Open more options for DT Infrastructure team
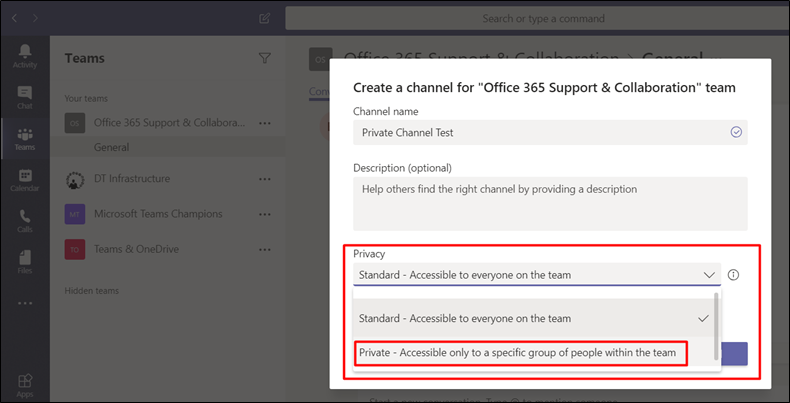790x403 pixels. [x=265, y=179]
